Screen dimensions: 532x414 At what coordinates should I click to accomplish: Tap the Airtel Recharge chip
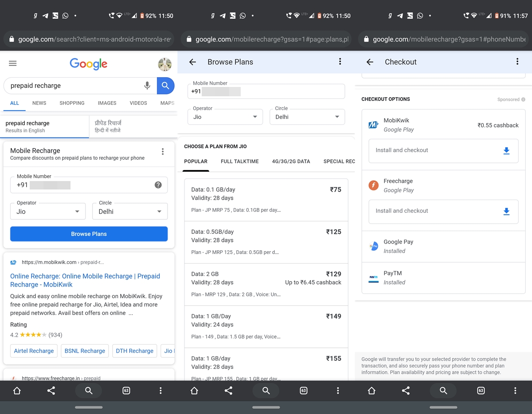pyautogui.click(x=34, y=351)
